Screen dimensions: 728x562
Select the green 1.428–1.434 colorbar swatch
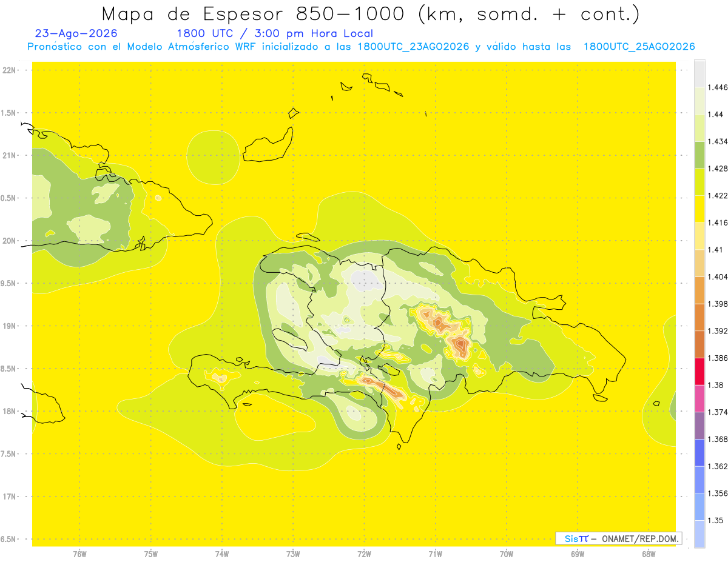pos(699,155)
